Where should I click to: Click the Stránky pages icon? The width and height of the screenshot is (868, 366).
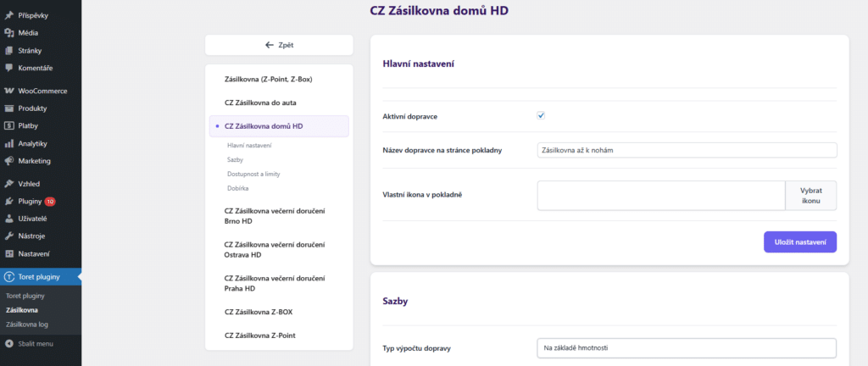pyautogui.click(x=8, y=51)
